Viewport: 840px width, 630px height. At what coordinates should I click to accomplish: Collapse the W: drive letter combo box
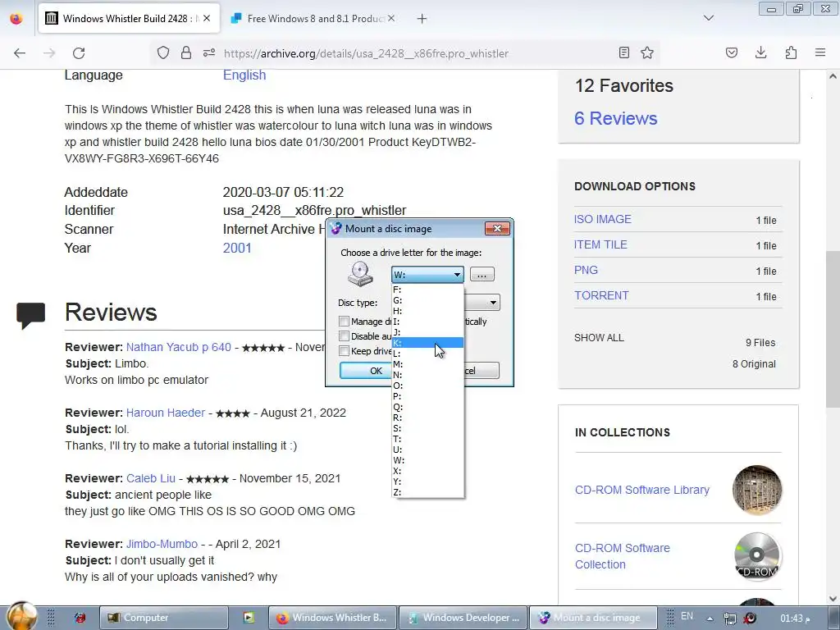[x=427, y=275]
